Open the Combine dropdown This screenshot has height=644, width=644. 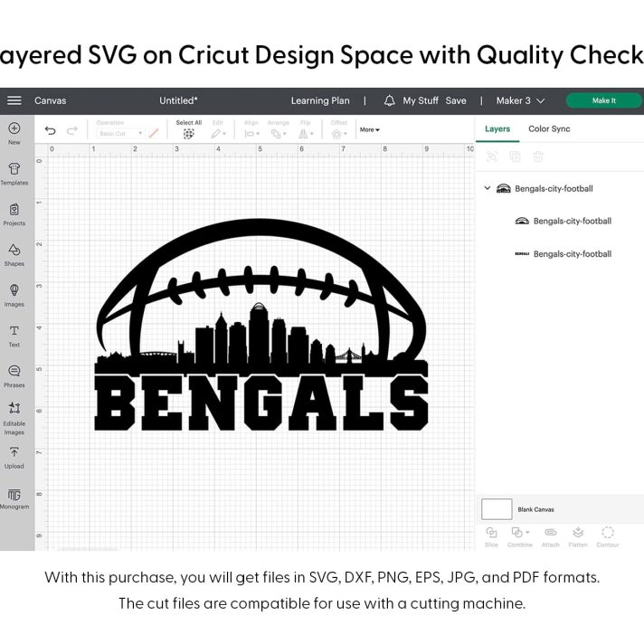(x=520, y=537)
